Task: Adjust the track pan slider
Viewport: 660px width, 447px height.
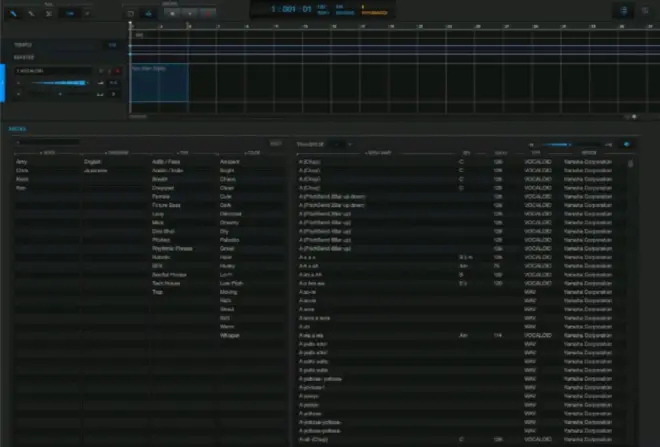Action: pyautogui.click(x=60, y=94)
